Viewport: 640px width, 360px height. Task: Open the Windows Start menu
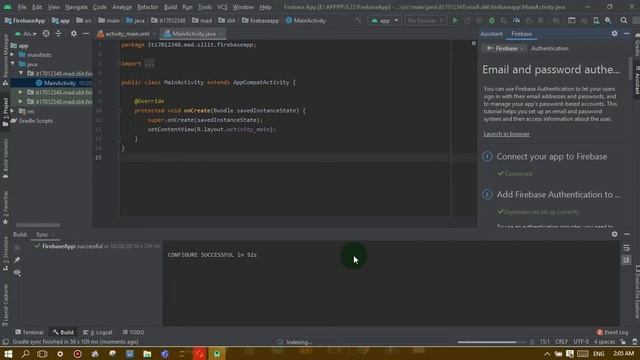(x=8, y=353)
